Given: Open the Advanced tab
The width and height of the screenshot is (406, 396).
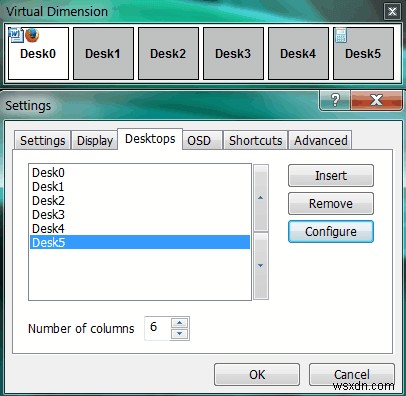Looking at the screenshot, I should click(x=320, y=140).
